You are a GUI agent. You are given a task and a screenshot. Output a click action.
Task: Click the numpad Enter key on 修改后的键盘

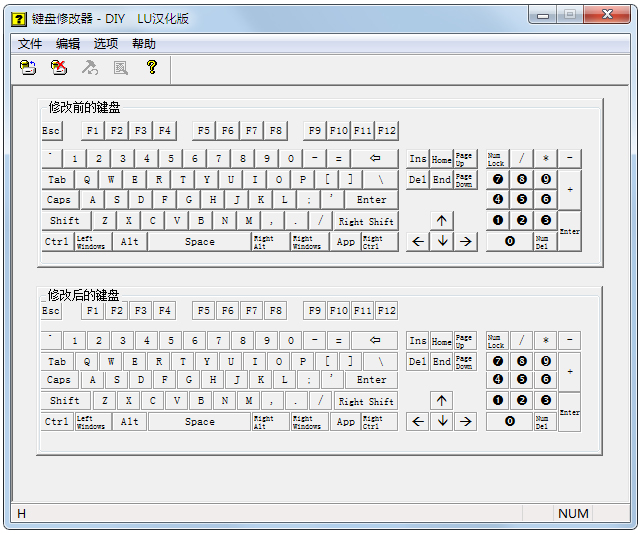[569, 412]
